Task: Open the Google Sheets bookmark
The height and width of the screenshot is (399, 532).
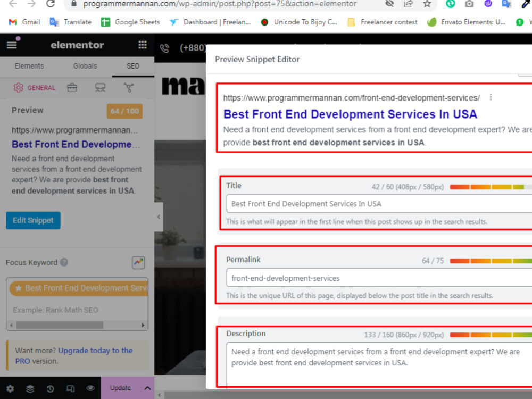Action: coord(131,22)
